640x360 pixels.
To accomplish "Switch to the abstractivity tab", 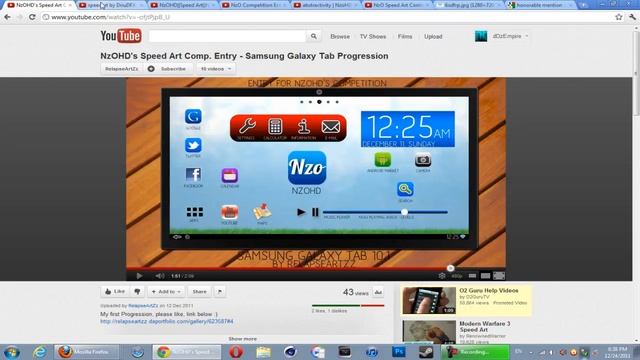I will [327, 5].
